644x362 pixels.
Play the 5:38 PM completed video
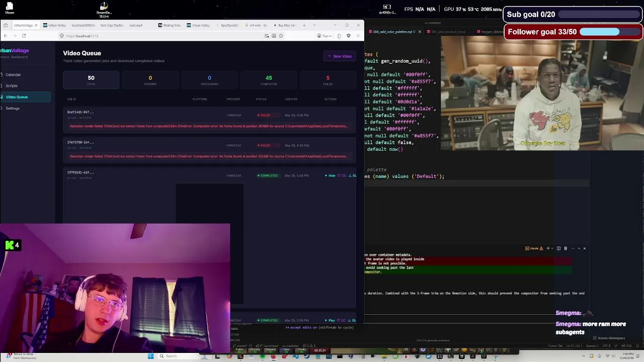click(330, 320)
